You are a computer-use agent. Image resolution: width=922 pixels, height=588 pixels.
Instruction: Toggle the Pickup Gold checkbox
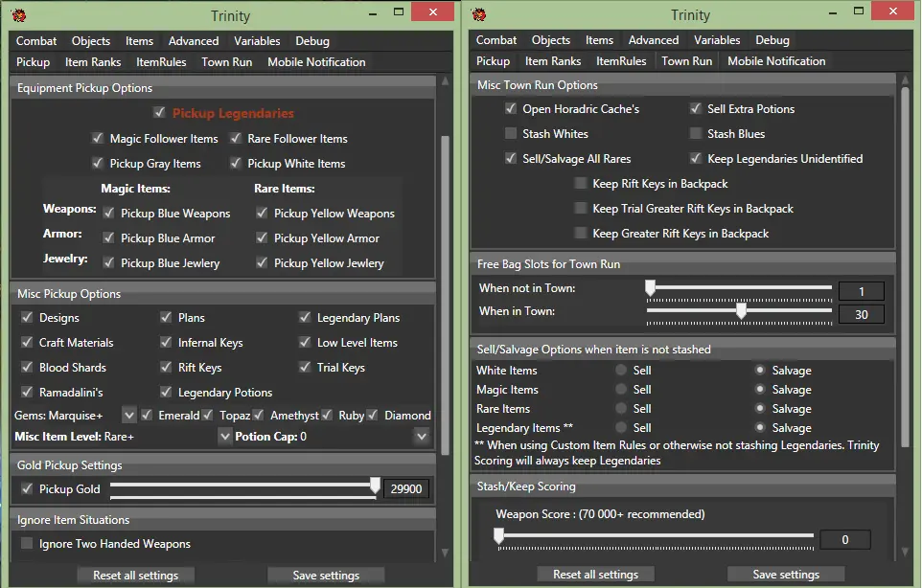pos(27,488)
